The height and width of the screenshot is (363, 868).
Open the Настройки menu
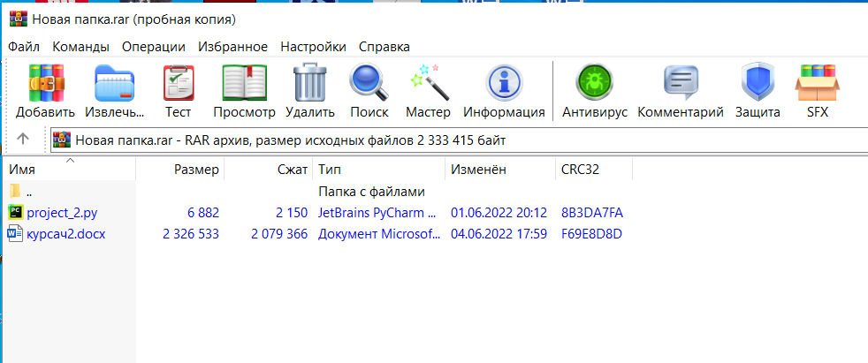click(313, 46)
